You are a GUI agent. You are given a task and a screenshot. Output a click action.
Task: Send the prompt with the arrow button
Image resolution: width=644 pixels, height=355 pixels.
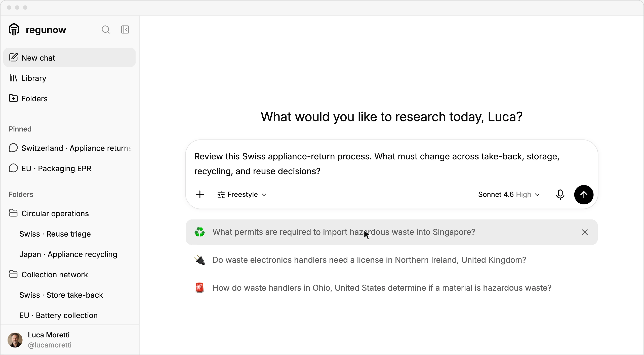coord(584,195)
